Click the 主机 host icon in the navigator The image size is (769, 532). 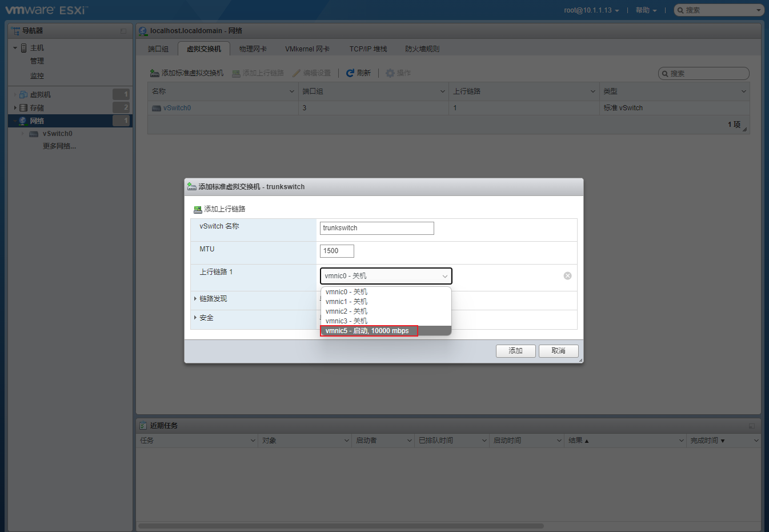tap(23, 48)
